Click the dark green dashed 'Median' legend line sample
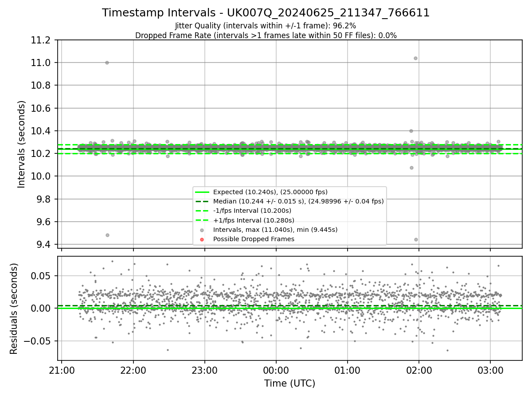This screenshot has height=399, width=532. tap(202, 201)
